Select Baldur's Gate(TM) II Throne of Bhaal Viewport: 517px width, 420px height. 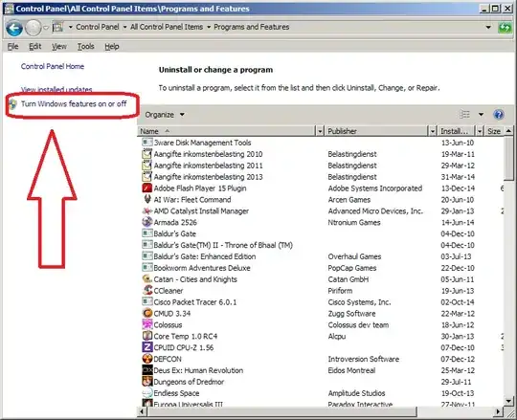point(223,245)
